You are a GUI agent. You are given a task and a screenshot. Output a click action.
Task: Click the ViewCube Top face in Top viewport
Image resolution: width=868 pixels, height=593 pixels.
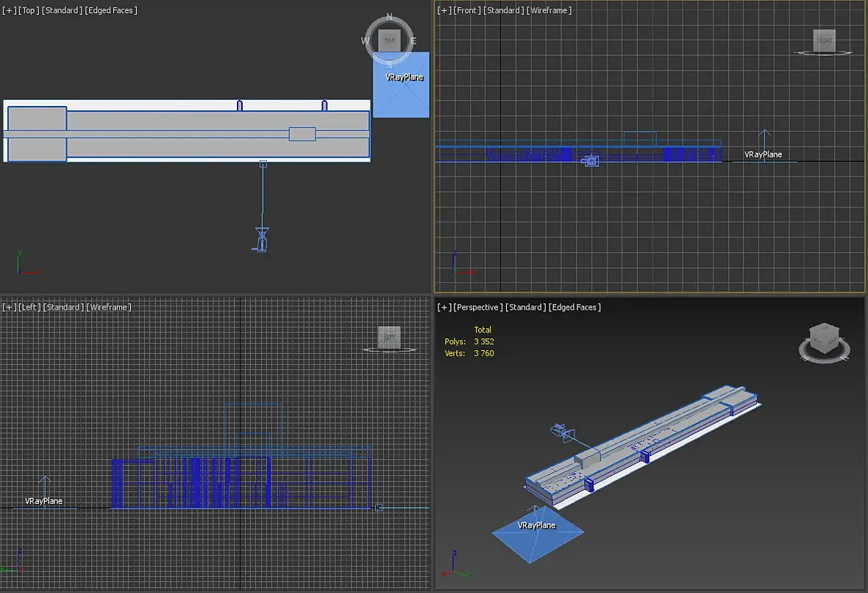pyautogui.click(x=389, y=40)
